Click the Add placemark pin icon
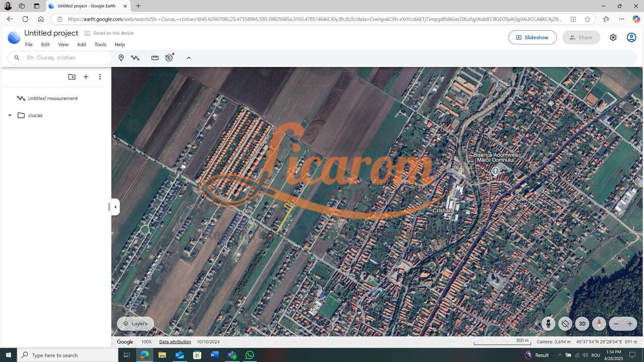 coord(121,58)
